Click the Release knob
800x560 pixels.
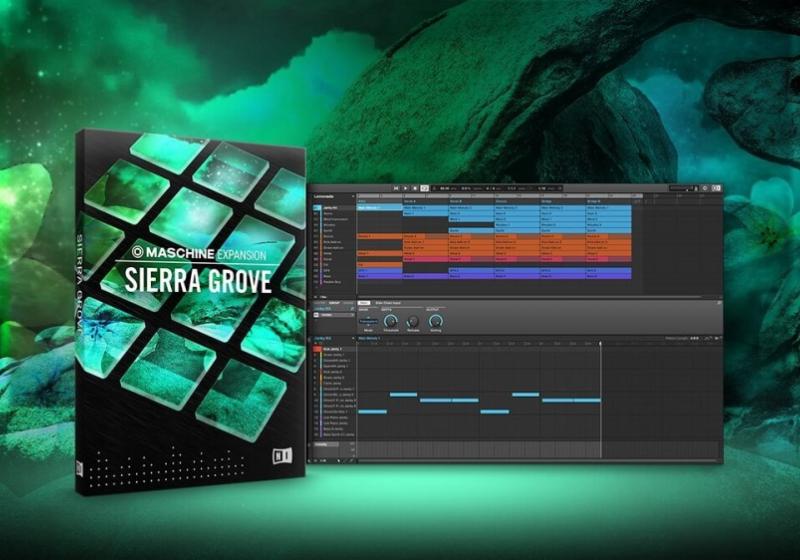click(413, 321)
